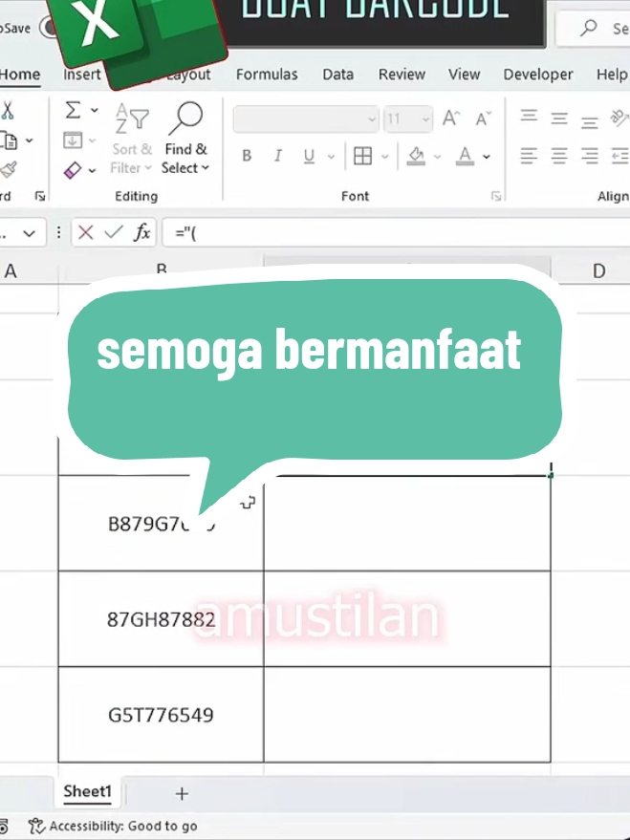The image size is (630, 840).
Task: Click the AutoSum sigma icon
Action: [73, 110]
